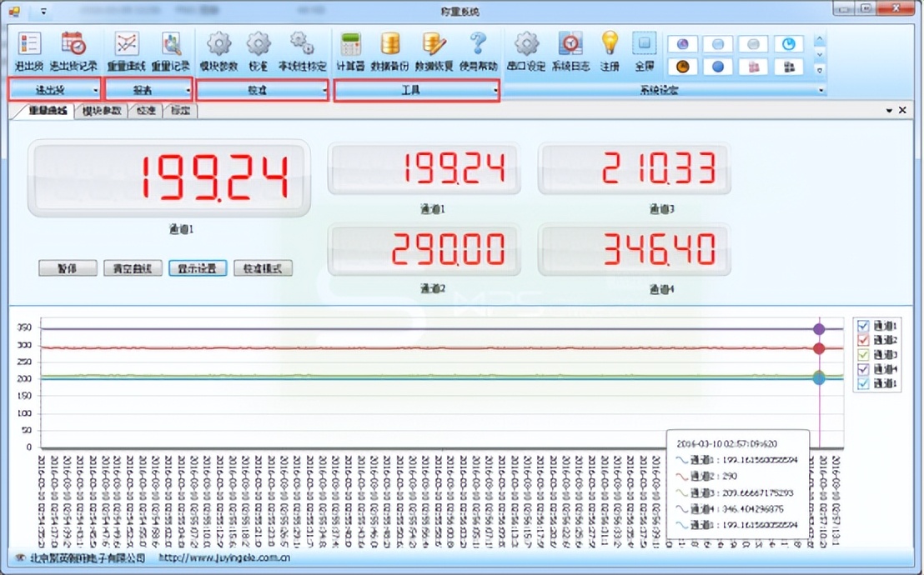
Task: Expand the 系统设定 group dropdown arrow
Action: [x=821, y=90]
